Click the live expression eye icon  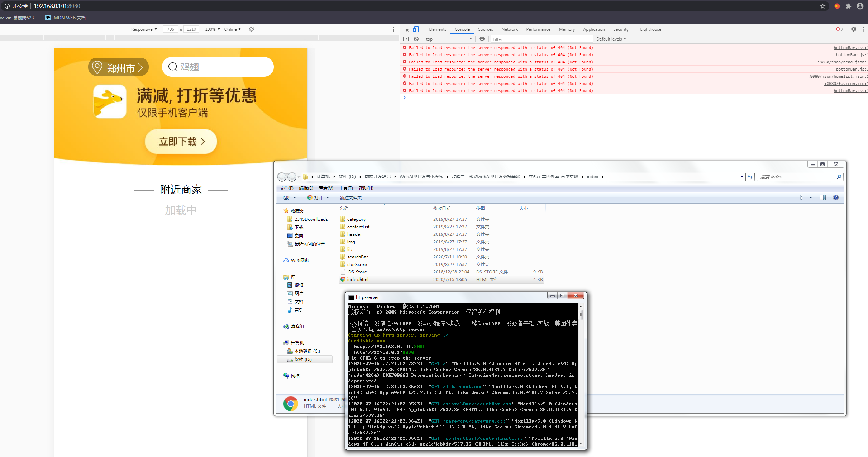(482, 39)
